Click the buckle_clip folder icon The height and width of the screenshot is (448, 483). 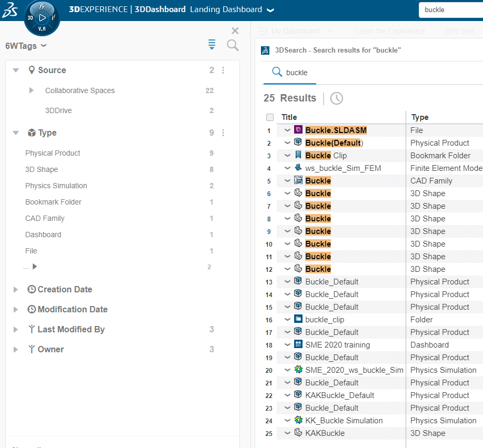298,319
